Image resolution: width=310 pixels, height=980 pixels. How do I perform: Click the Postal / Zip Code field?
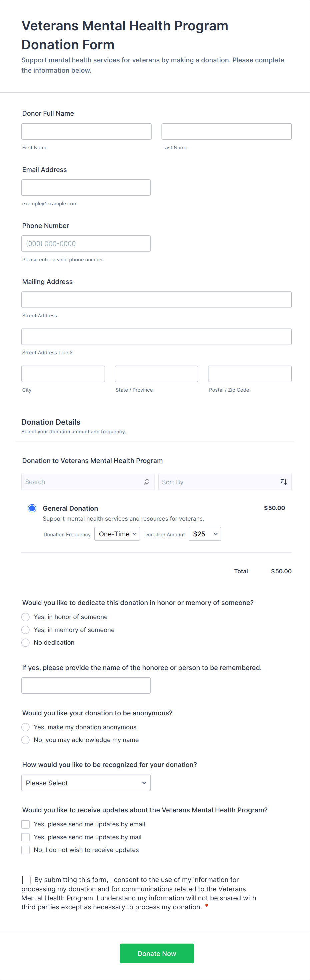[250, 374]
